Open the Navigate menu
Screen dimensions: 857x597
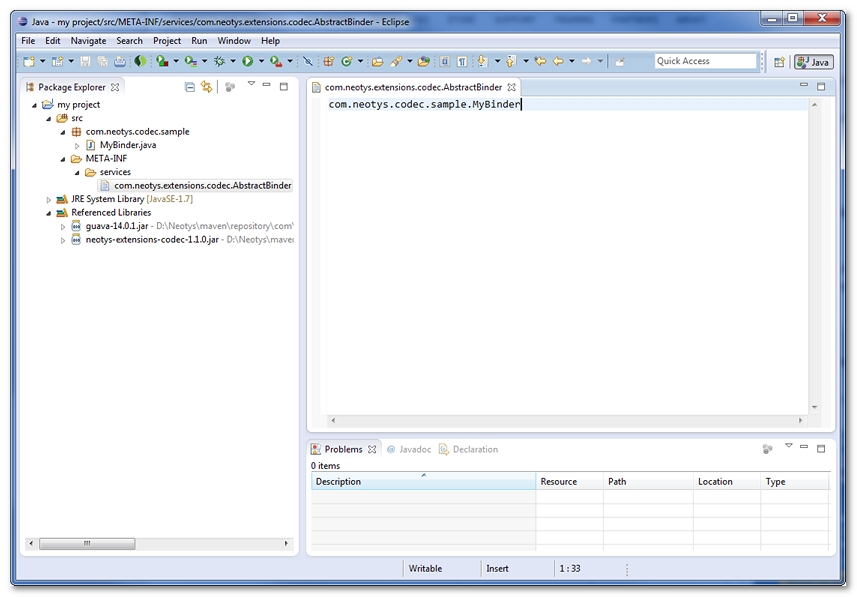point(88,41)
